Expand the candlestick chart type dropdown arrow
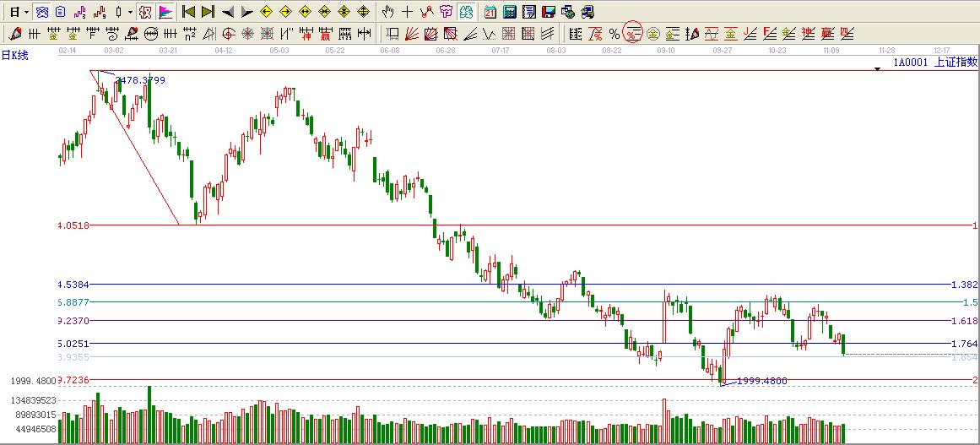 [x=129, y=12]
